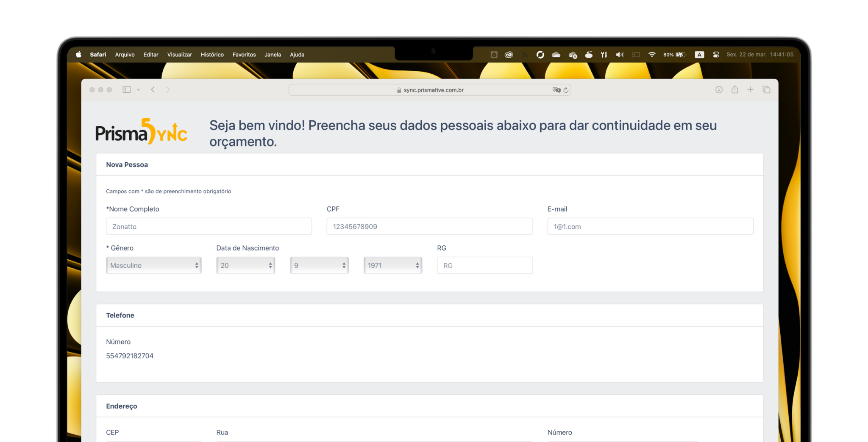Open the Histórico menu

tap(212, 54)
